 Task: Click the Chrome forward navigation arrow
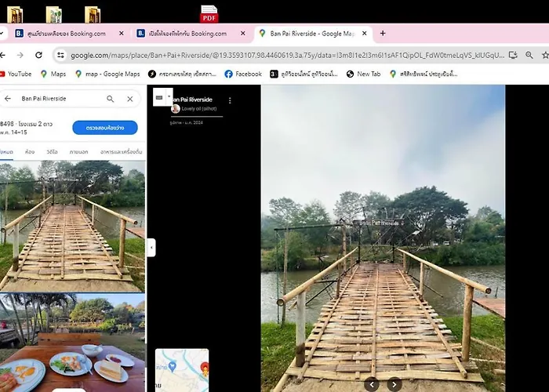[20, 55]
